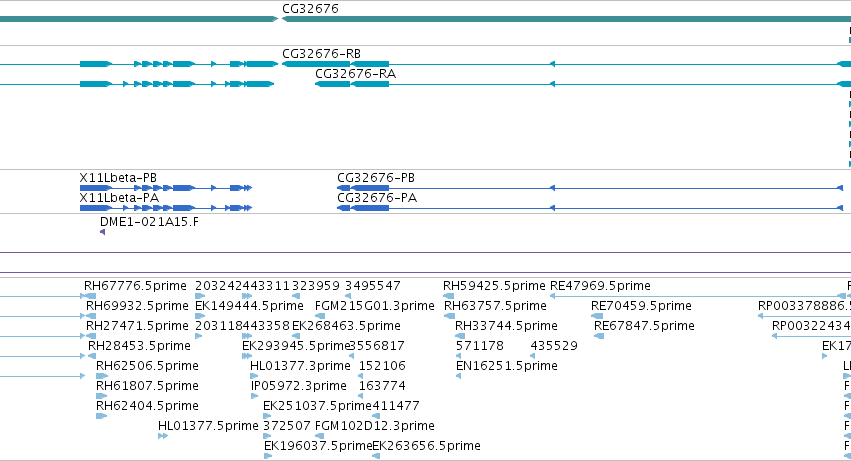
Task: Select the RH62404.5prime EST label
Action: 147,406
